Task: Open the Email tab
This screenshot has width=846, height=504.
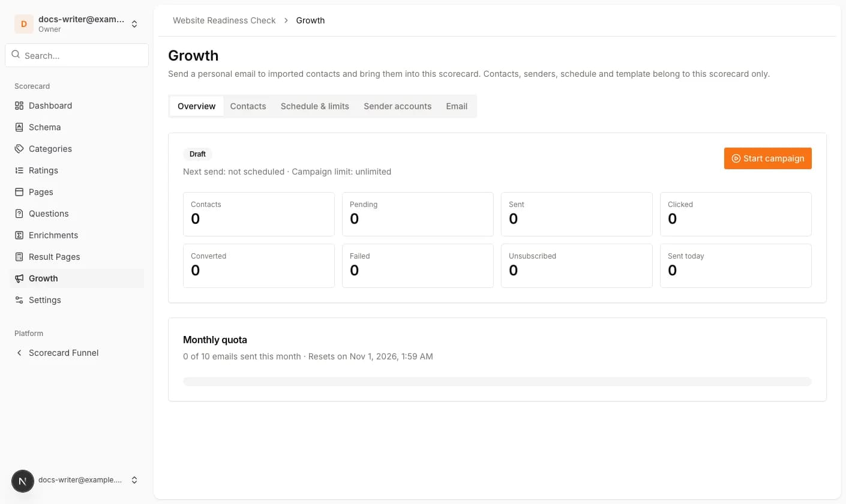Action: 457,106
